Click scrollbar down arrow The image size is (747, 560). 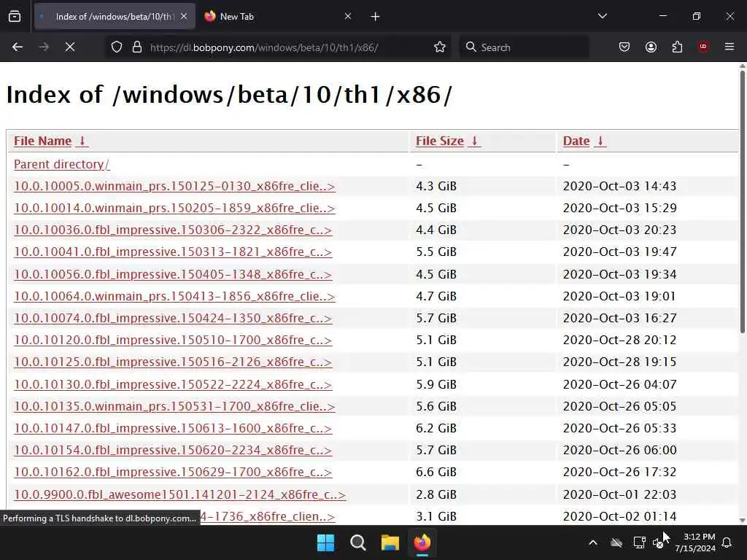(742, 520)
